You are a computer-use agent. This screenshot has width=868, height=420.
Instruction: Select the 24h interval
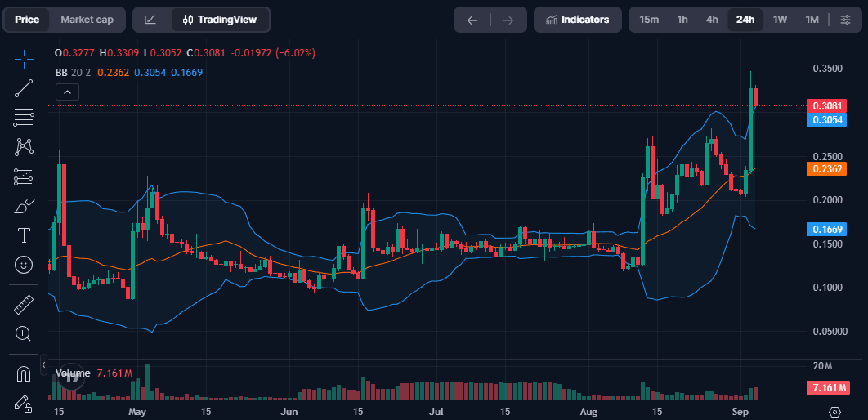click(745, 20)
